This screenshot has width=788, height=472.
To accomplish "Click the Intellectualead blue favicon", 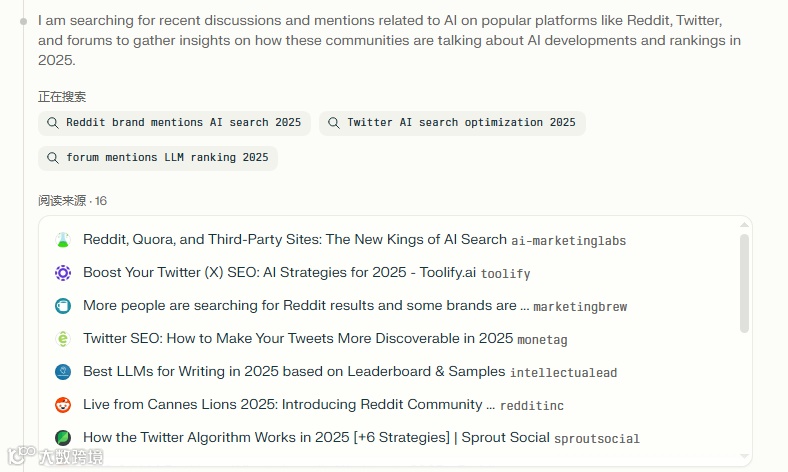I will pyautogui.click(x=63, y=372).
